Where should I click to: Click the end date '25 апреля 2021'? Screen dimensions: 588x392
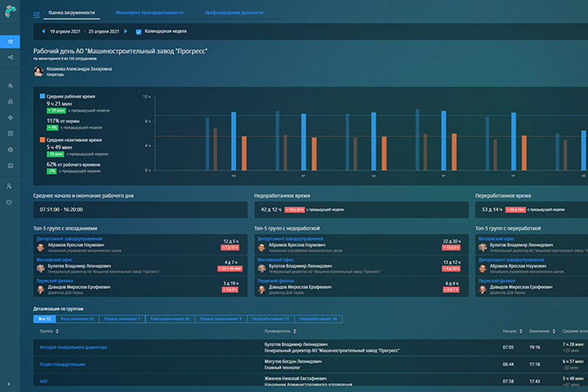point(104,32)
